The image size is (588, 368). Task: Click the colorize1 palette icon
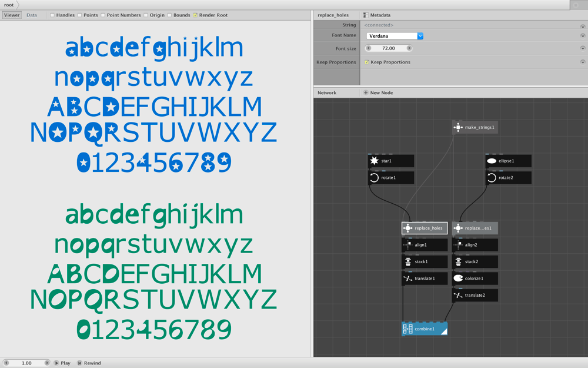(x=458, y=279)
